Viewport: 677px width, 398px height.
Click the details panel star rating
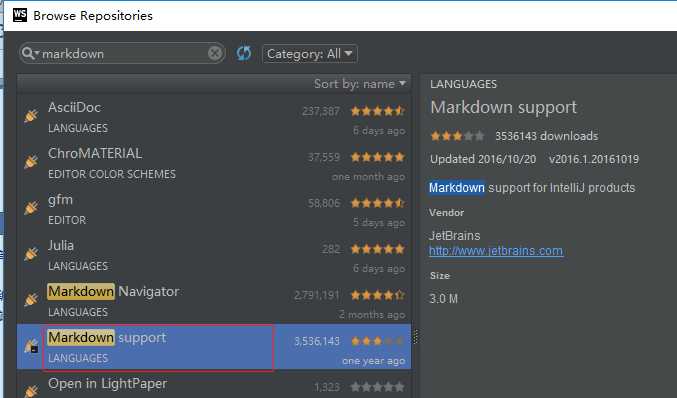(457, 136)
